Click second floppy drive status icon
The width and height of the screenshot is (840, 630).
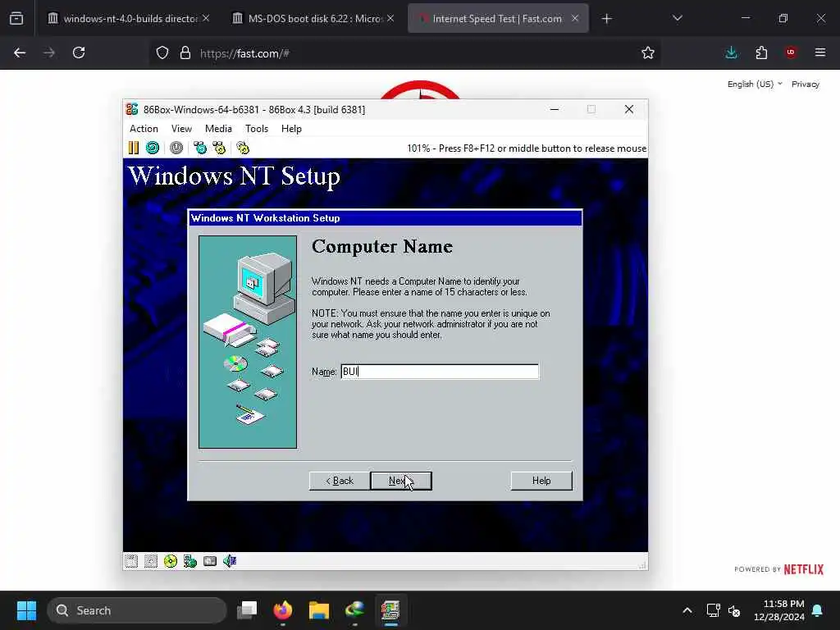coord(151,561)
